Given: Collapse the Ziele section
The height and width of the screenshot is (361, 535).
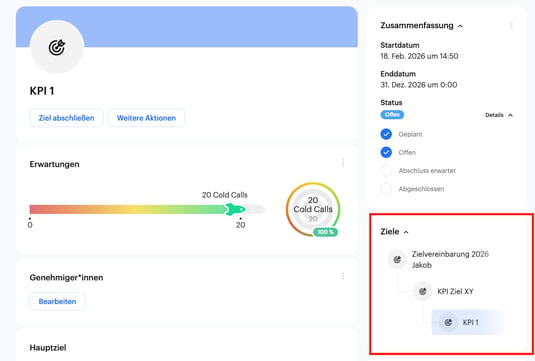Looking at the screenshot, I should click(x=406, y=232).
